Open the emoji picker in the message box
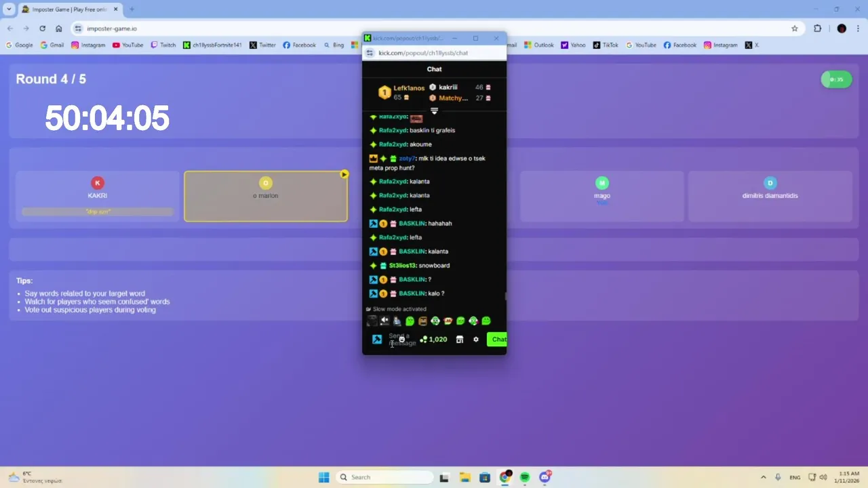The image size is (868, 488). pos(402,340)
